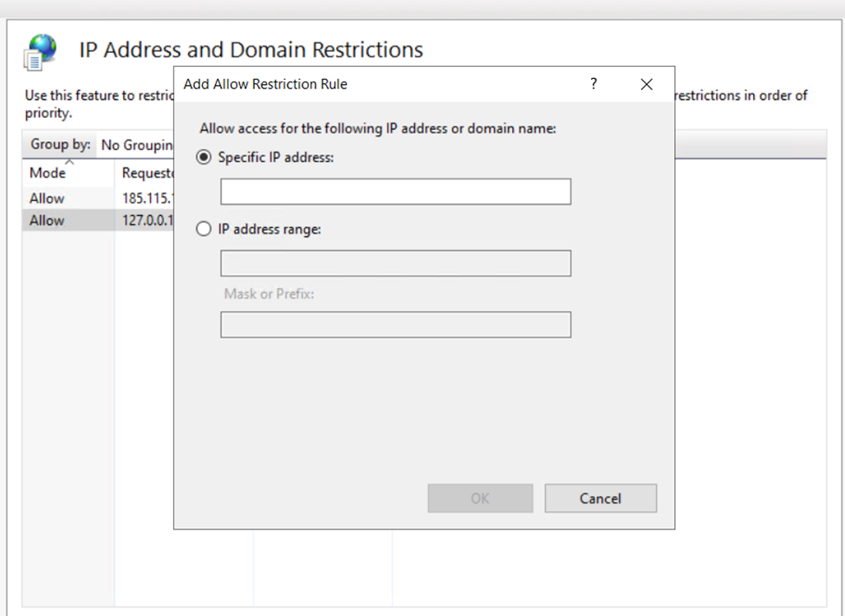Select the Specific IP address radio button
The width and height of the screenshot is (845, 616).
pyautogui.click(x=205, y=158)
